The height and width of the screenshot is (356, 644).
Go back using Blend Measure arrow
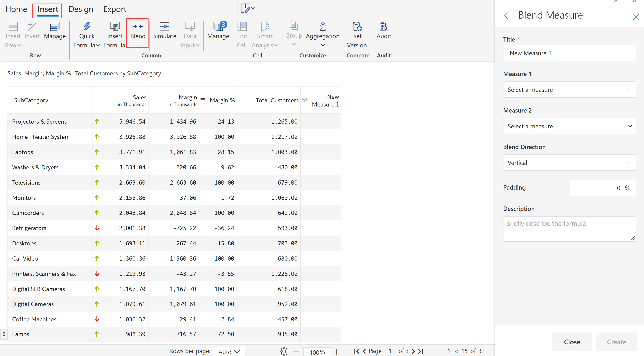coord(506,15)
